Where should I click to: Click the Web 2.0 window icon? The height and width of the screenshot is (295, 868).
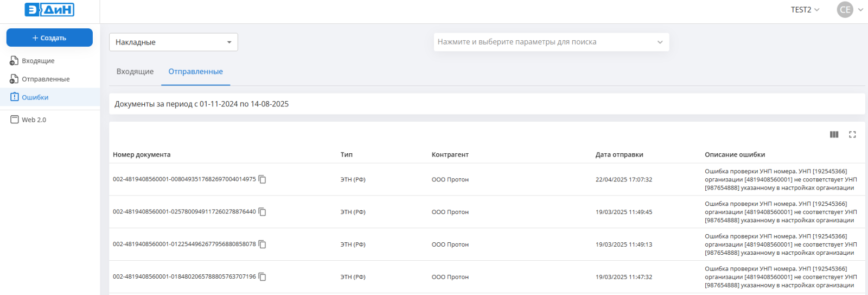tap(15, 120)
